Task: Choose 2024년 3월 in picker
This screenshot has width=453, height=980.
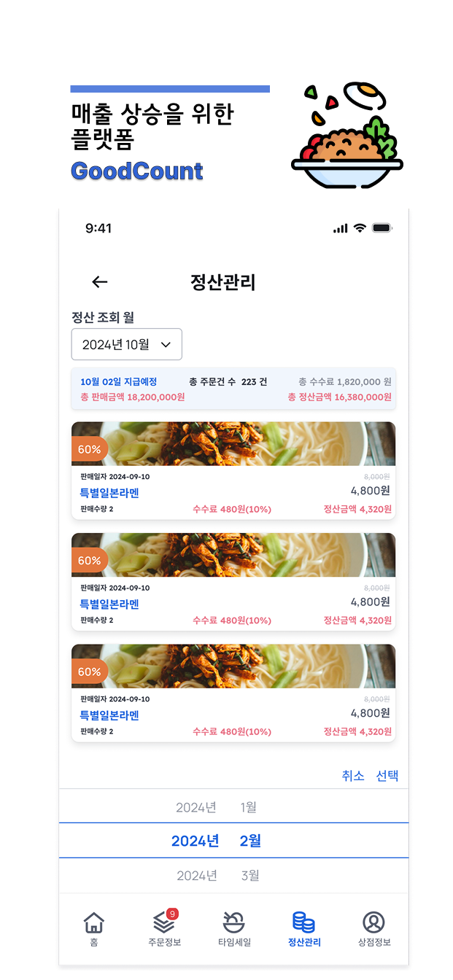Action: (217, 875)
